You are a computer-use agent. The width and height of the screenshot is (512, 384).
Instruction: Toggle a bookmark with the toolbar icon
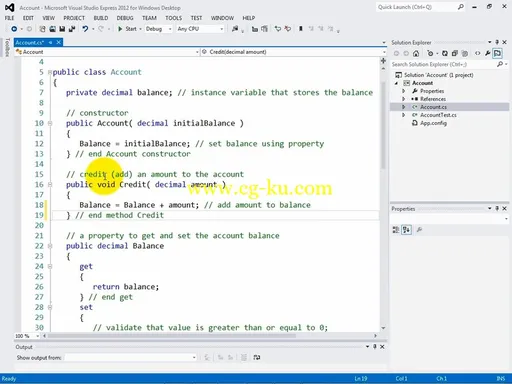pyautogui.click(x=301, y=29)
